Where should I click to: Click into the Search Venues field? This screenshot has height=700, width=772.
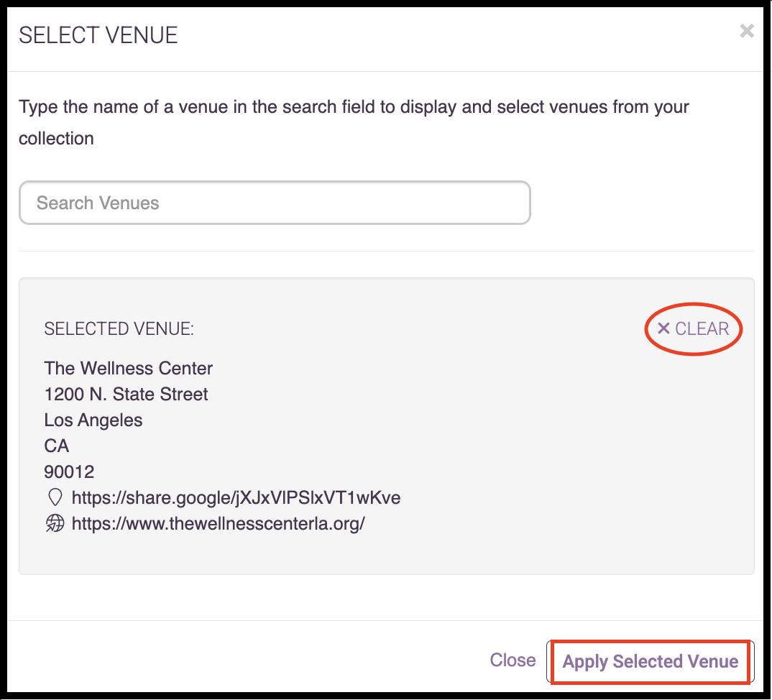pos(275,203)
